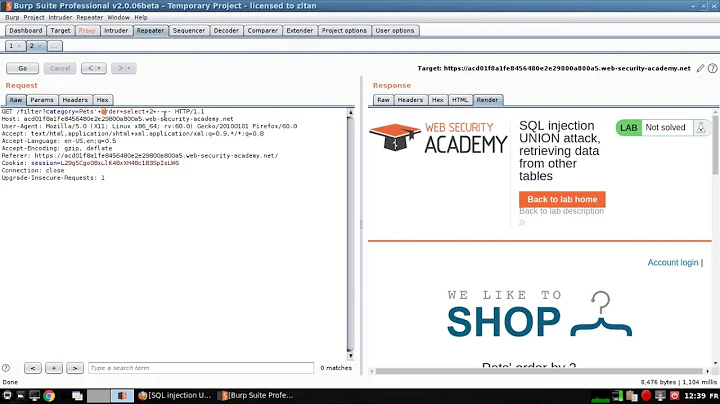
Task: Open Chrome from the taskbar
Action: [49, 396]
